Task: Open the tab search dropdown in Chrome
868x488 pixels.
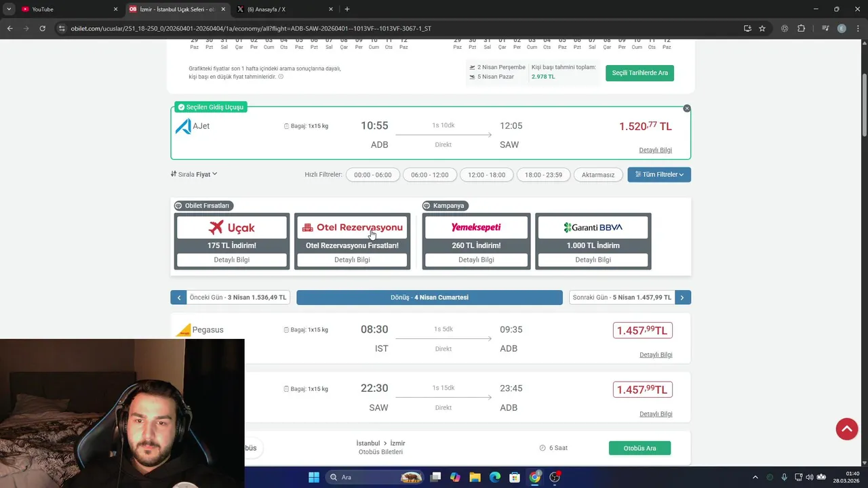Action: (x=9, y=9)
